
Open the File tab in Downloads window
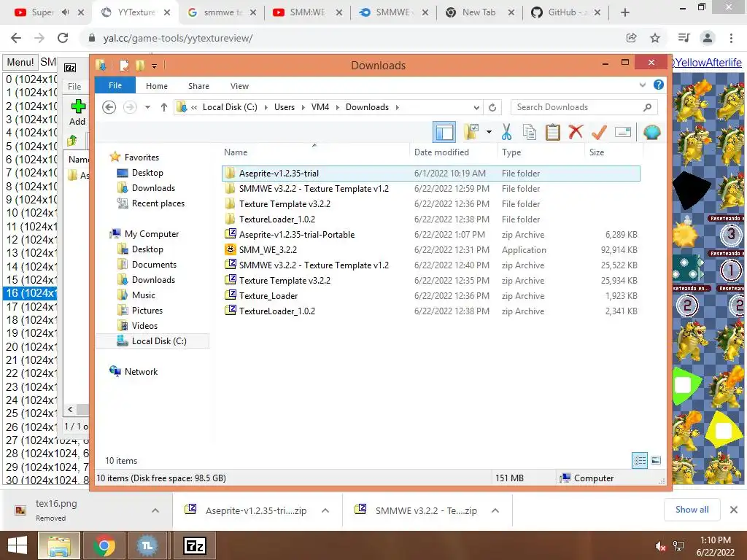pyautogui.click(x=115, y=85)
